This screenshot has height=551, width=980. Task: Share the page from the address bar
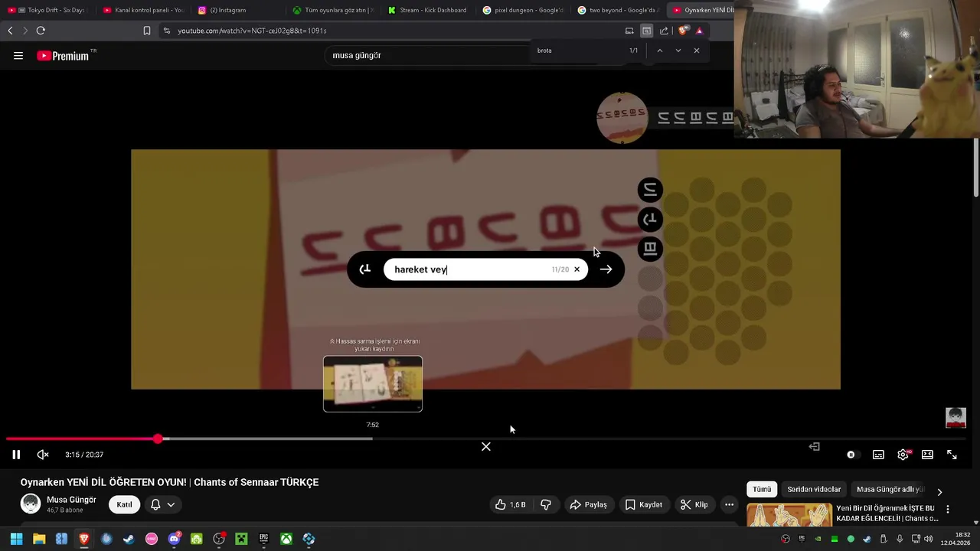tap(664, 31)
